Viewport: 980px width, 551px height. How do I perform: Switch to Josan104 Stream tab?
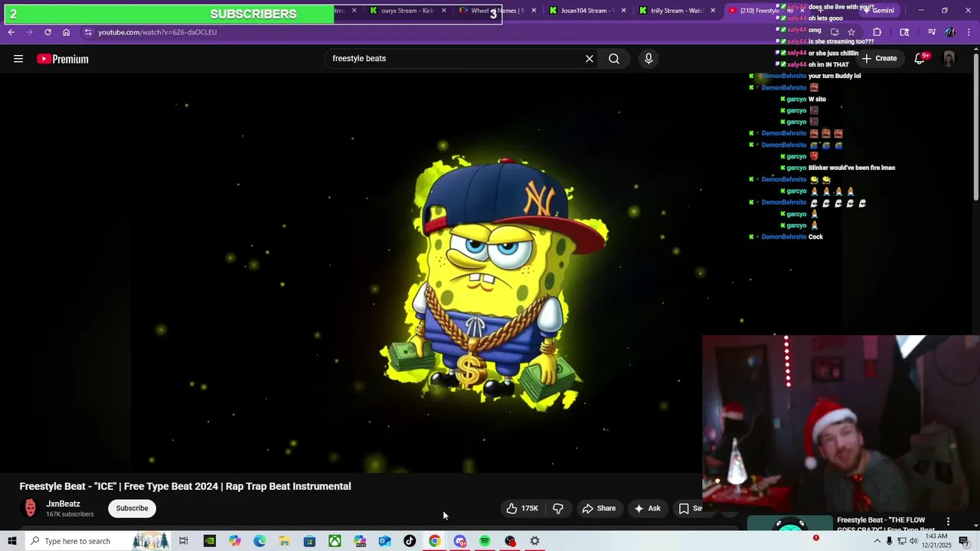tap(586, 11)
